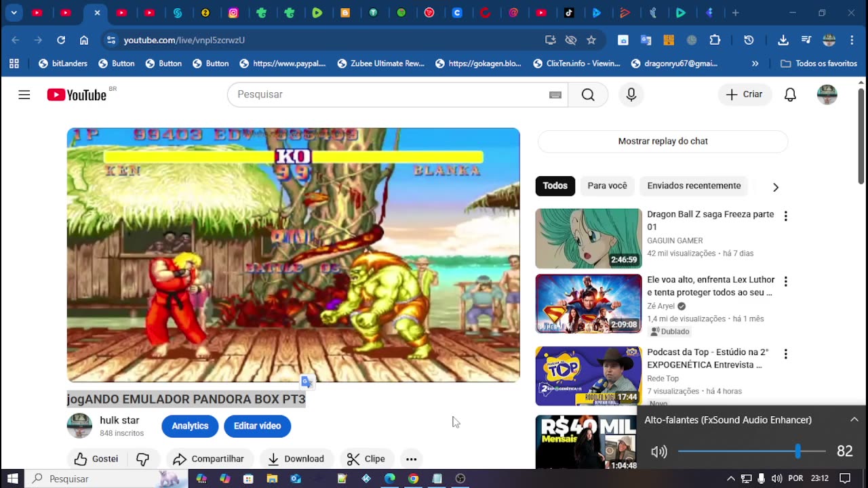Open more actions three-dot menu under video

411,459
